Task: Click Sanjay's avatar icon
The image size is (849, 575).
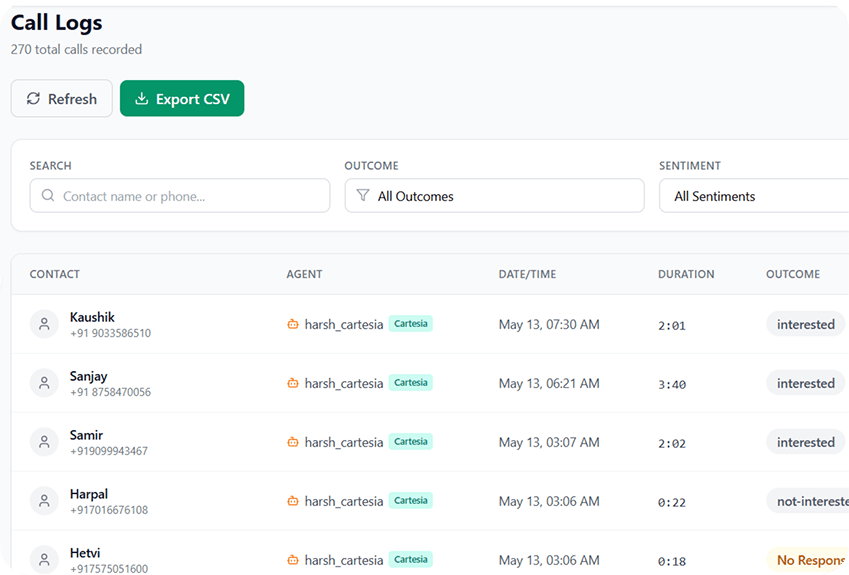Action: (x=44, y=383)
